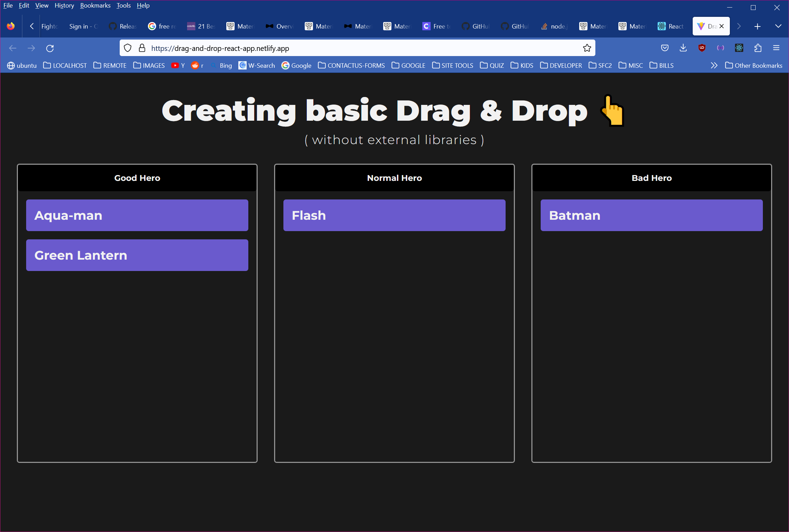
Task: Click the tracking protection shield icon
Action: [128, 48]
